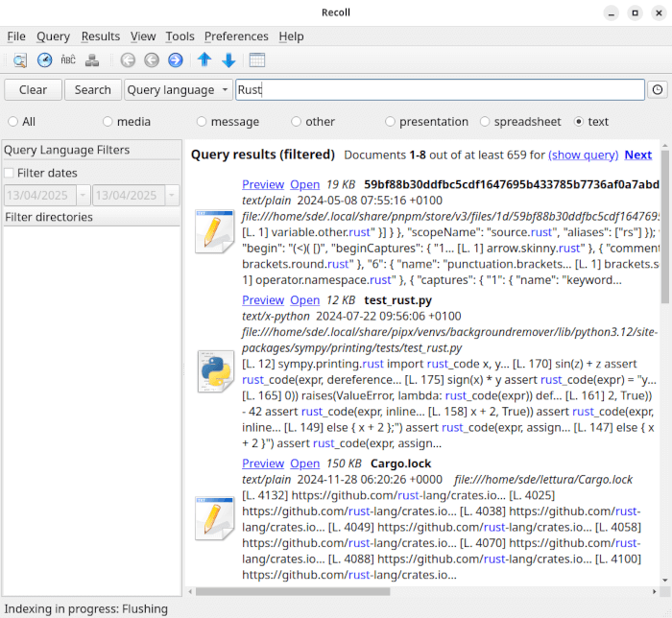Screen dimensions: 672x618
Task: Open the Results menu
Action: click(101, 36)
